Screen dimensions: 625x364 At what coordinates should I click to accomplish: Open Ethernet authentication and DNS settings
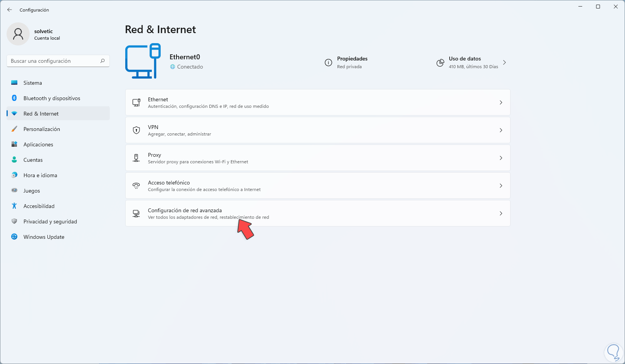318,102
